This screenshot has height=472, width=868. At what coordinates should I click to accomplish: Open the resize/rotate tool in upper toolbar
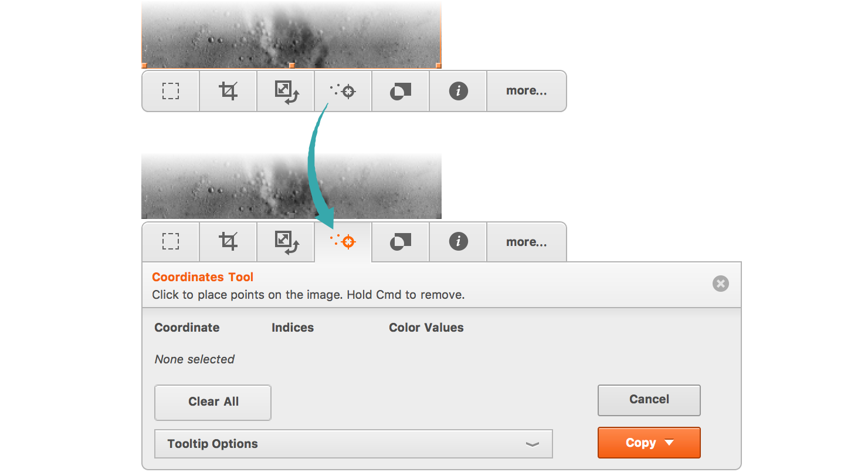[x=286, y=91]
